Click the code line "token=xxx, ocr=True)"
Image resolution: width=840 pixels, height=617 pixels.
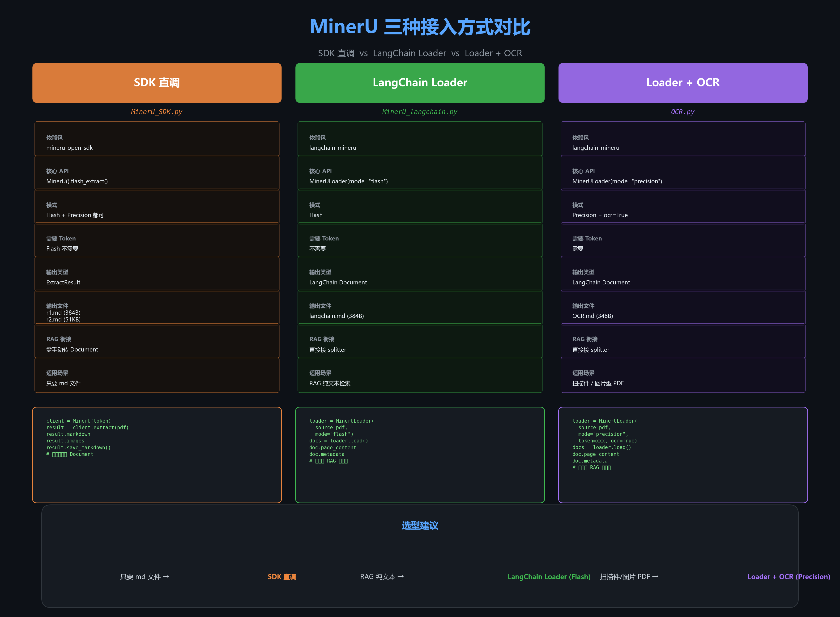coord(608,441)
